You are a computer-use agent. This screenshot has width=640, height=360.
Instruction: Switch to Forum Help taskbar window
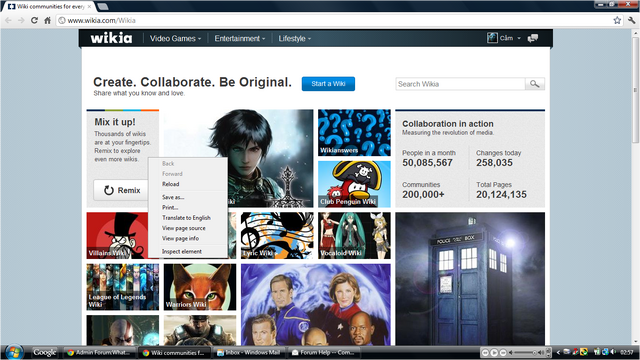(x=324, y=352)
